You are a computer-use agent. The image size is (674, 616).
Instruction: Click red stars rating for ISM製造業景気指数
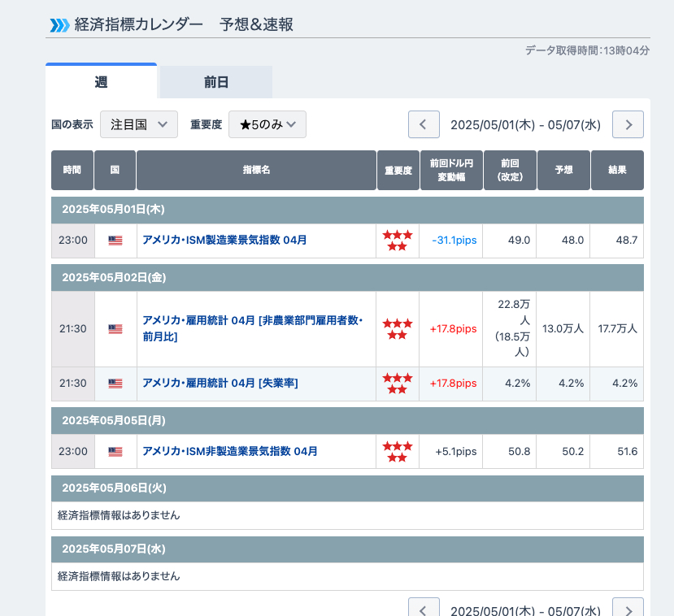(x=398, y=241)
